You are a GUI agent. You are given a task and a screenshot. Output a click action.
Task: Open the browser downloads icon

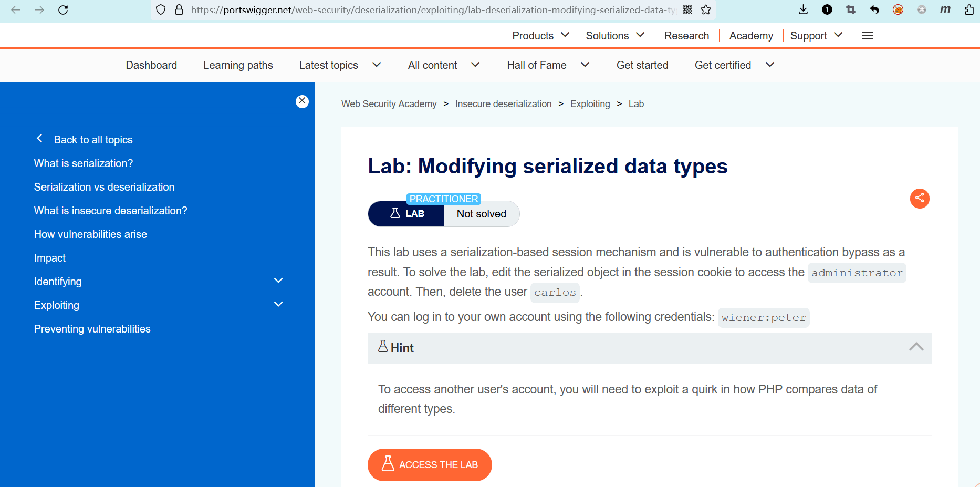pos(803,10)
